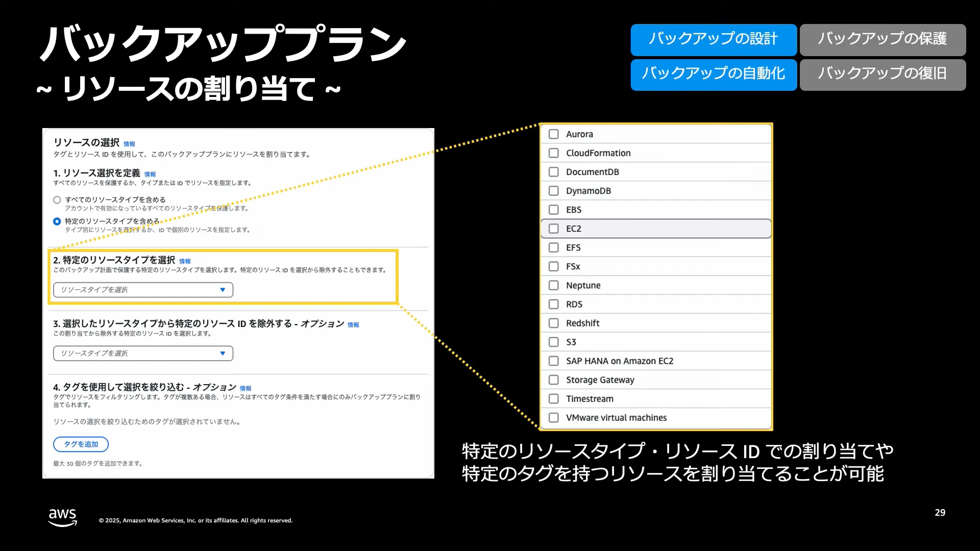Screen dimensions: 980x551
Task: Open the バックアップの自動化 tab
Action: tap(714, 75)
